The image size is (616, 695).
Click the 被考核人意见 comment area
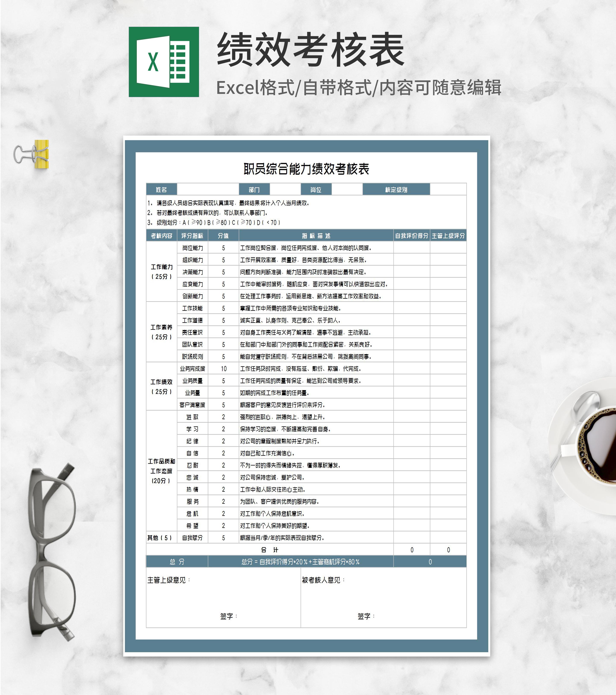pos(383,597)
